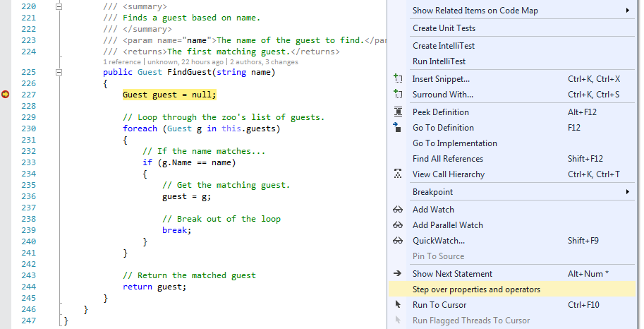The image size is (644, 329).
Task: Click the Run To Cursor pointer icon
Action: 398,305
